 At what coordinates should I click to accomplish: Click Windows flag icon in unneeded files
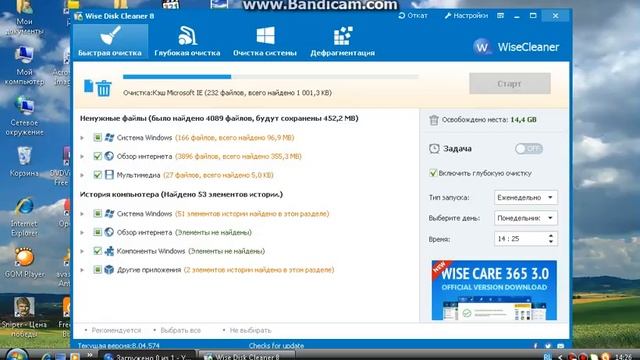pyautogui.click(x=109, y=138)
